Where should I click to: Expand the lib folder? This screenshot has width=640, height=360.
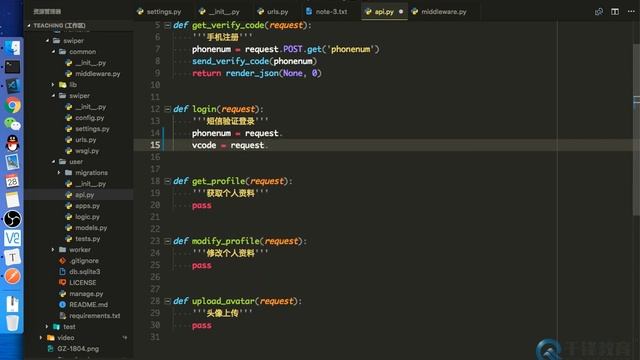53,85
